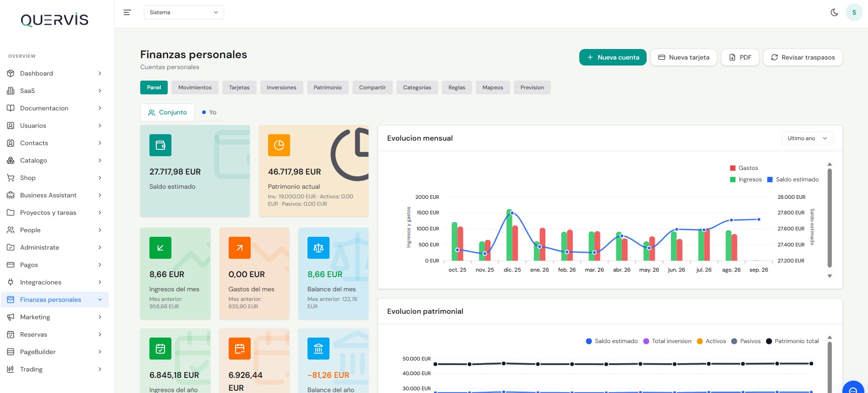This screenshot has width=868, height=393.
Task: Toggle the Gastos series in the chart legend
Action: [x=744, y=168]
